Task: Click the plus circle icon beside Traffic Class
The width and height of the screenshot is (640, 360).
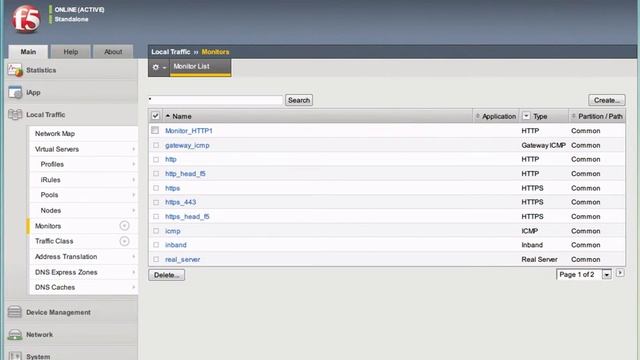Action: pyautogui.click(x=124, y=241)
